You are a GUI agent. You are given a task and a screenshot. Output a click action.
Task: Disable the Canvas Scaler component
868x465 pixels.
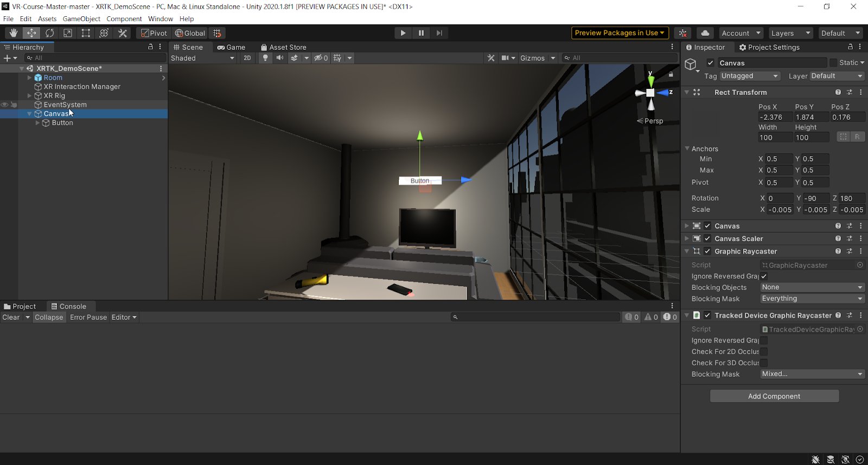pos(707,238)
